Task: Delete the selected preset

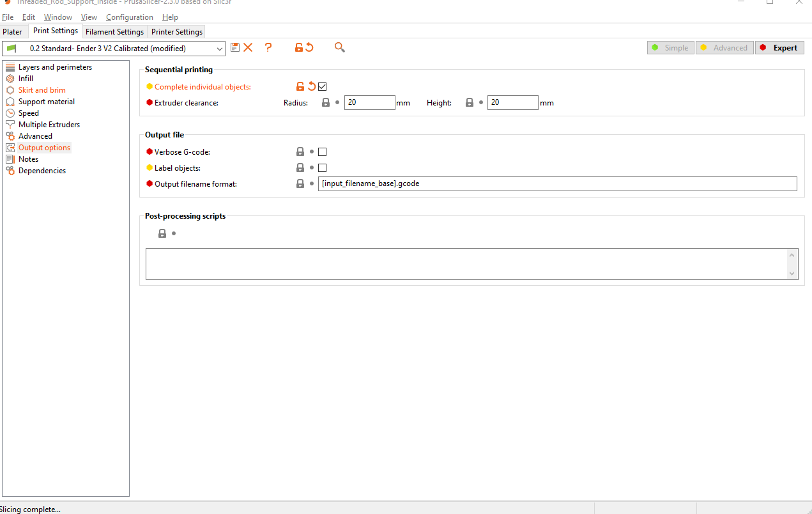Action: coord(248,47)
